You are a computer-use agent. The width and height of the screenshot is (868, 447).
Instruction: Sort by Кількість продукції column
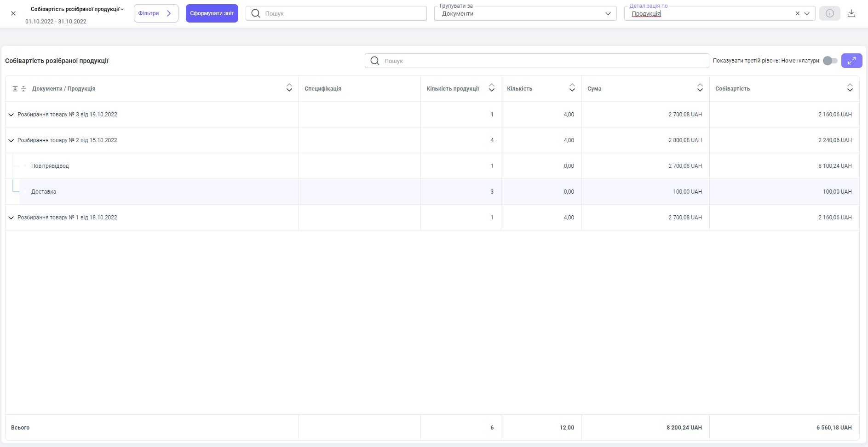[x=491, y=88]
